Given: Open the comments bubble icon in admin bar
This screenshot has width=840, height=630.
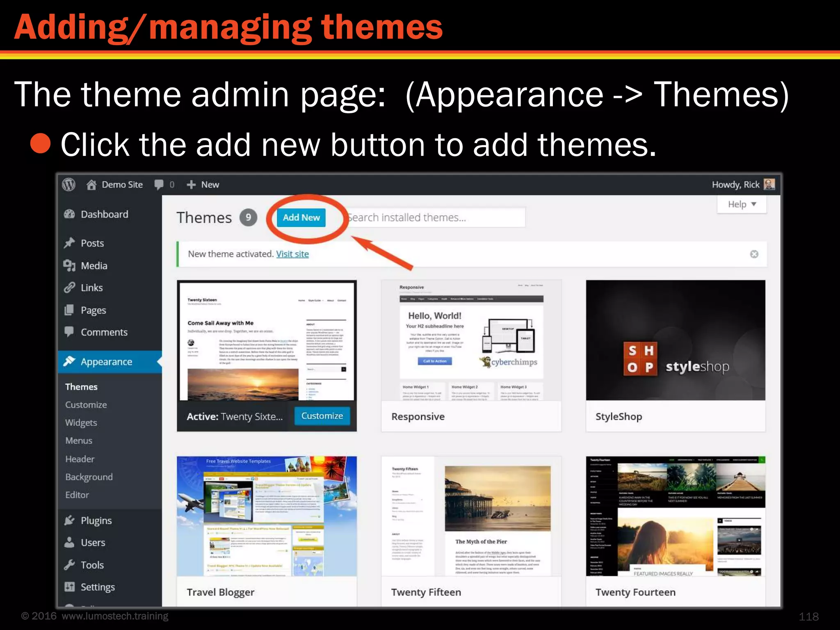Looking at the screenshot, I should tap(159, 185).
